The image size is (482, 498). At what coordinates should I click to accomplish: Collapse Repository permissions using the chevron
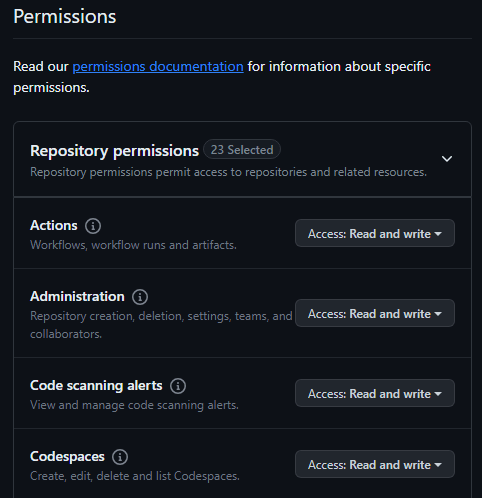point(447,159)
